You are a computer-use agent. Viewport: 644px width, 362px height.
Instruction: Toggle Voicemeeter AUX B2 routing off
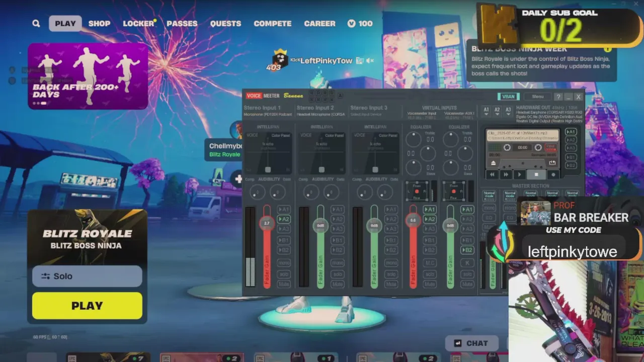coord(467,250)
